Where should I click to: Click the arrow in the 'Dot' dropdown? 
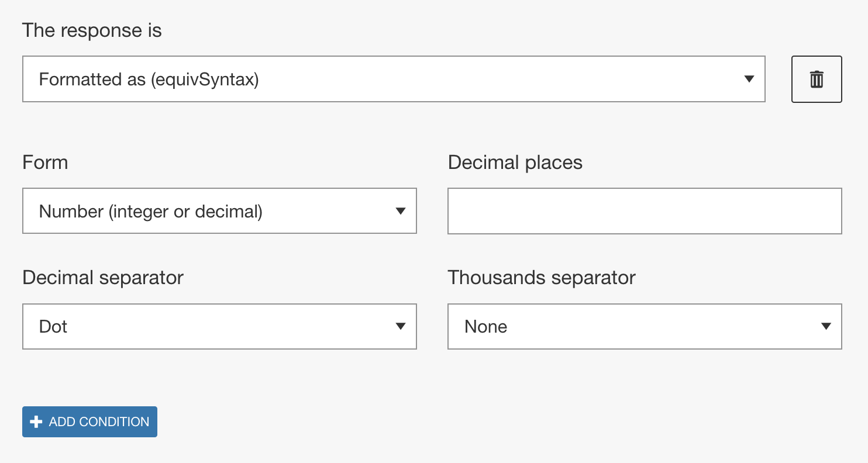tap(401, 326)
